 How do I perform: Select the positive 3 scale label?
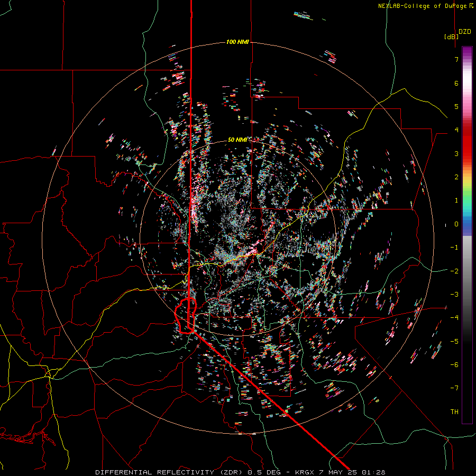456,153
